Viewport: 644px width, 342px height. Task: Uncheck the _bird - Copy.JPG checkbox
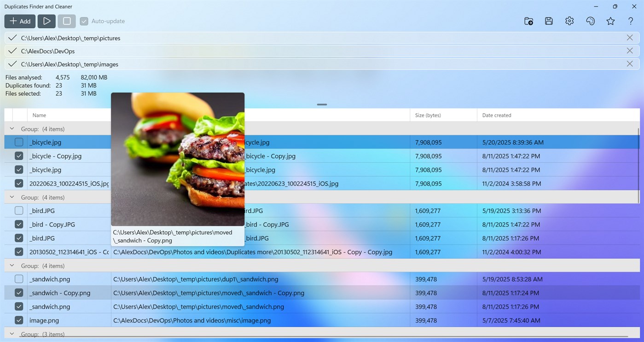(18, 224)
